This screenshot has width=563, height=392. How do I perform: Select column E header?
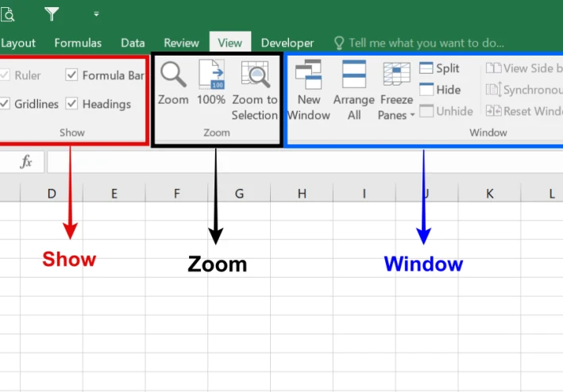[114, 194]
